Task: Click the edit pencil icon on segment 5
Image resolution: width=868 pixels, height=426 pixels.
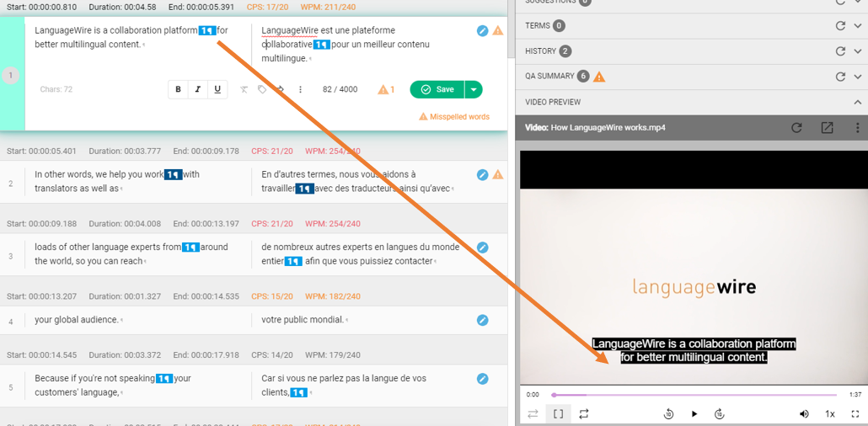Action: click(x=483, y=379)
